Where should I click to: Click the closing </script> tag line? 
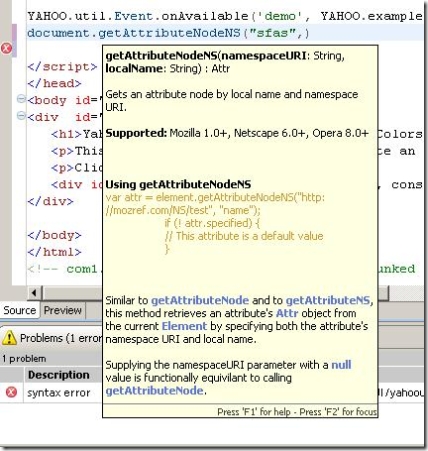click(x=62, y=67)
